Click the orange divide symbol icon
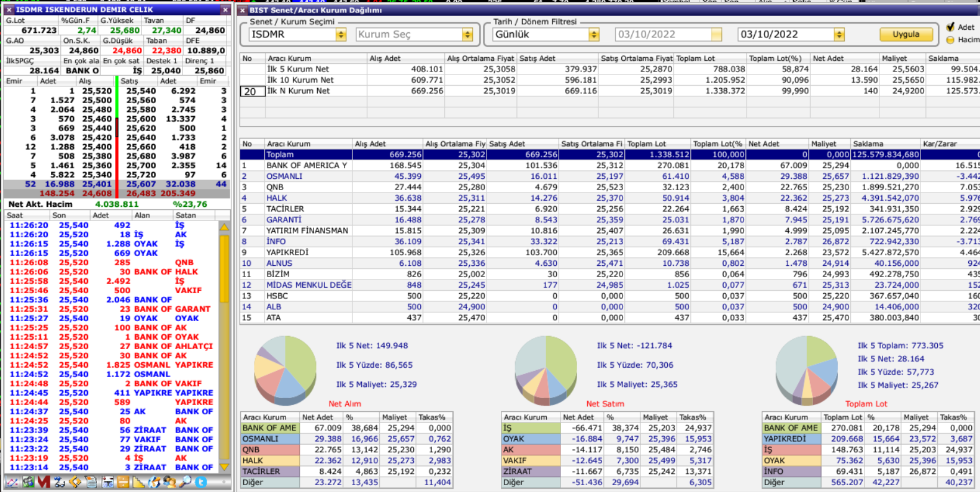This screenshot has width=980, height=492. [123, 481]
